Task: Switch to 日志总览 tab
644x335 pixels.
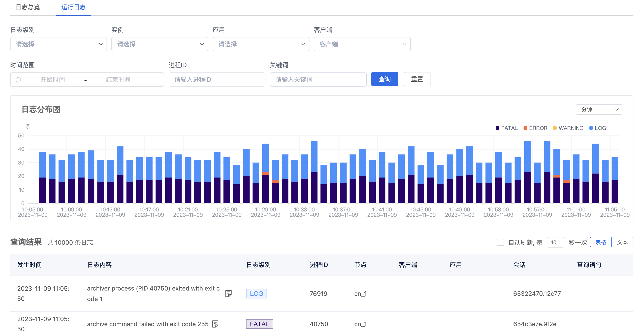Action: [28, 7]
